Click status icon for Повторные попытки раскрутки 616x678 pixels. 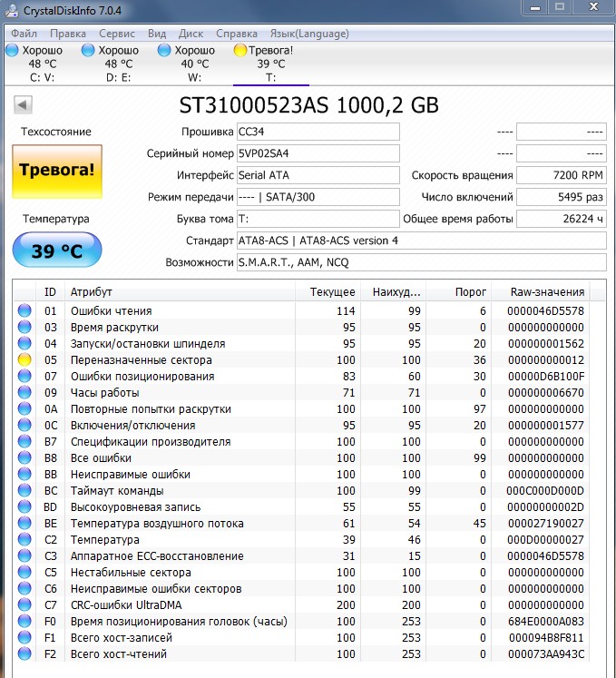pos(24,408)
